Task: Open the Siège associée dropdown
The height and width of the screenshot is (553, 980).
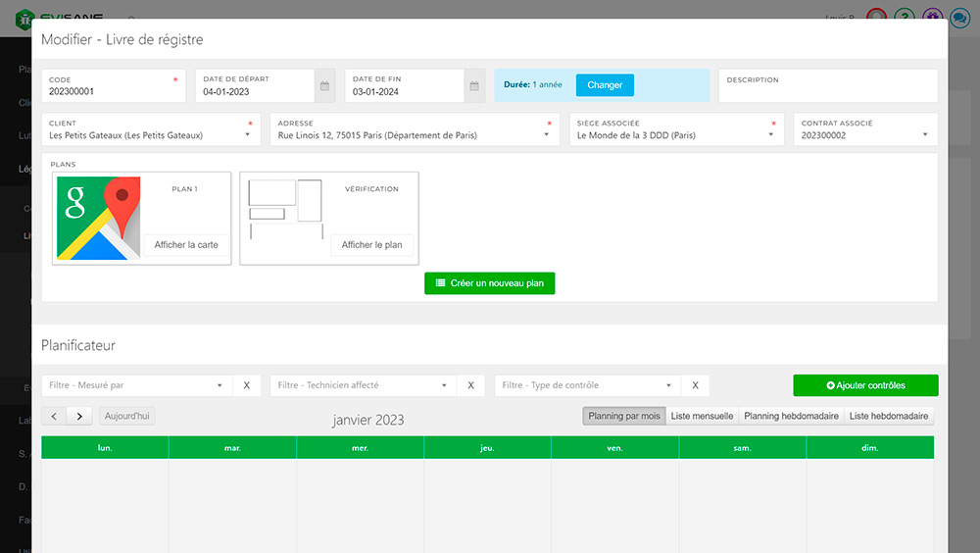Action: pos(772,135)
